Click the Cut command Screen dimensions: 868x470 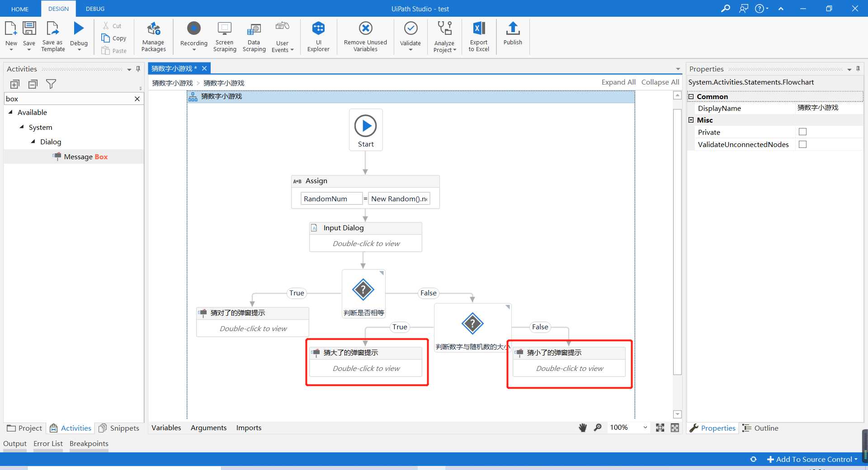tap(112, 26)
